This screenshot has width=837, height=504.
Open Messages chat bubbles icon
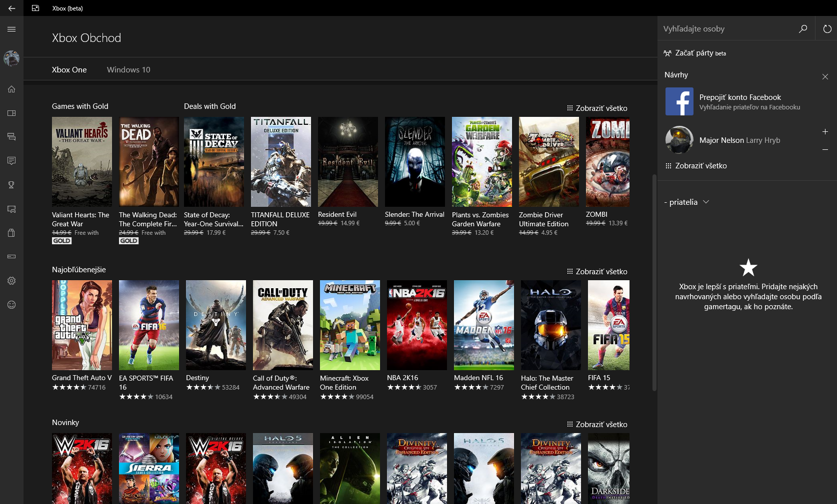[11, 136]
